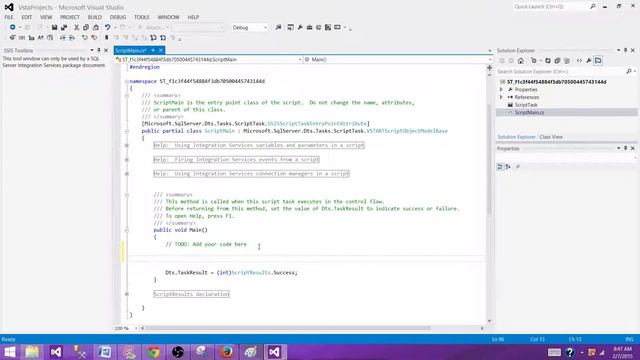Click Show All Files icon in Solution Explorer
This screenshot has width=640, height=360.
pyautogui.click(x=567, y=61)
